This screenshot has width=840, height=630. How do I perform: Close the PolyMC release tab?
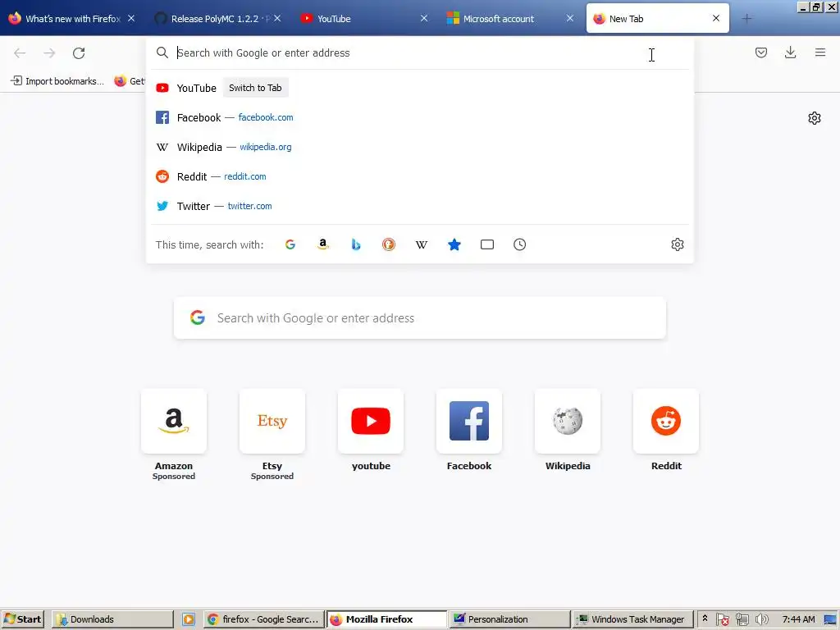click(x=277, y=18)
